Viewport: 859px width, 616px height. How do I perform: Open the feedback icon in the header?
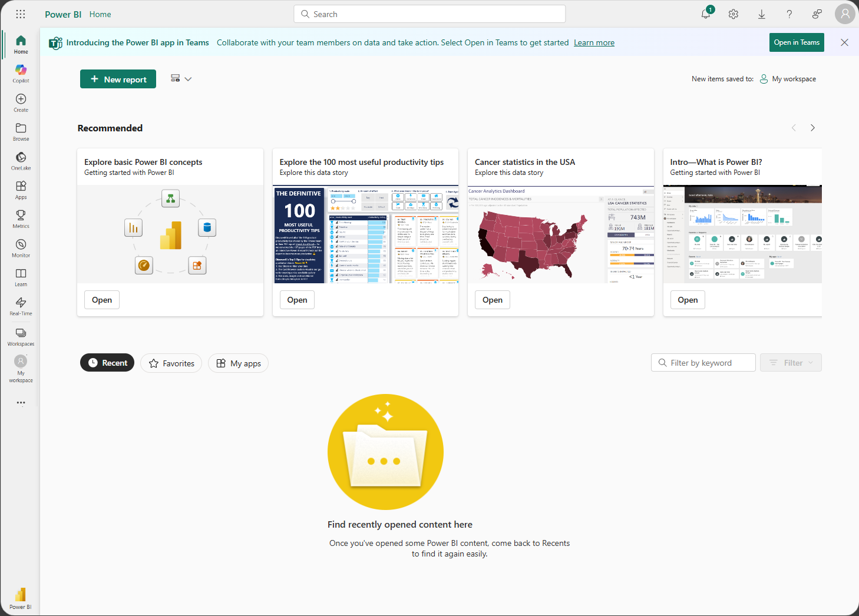click(x=817, y=14)
